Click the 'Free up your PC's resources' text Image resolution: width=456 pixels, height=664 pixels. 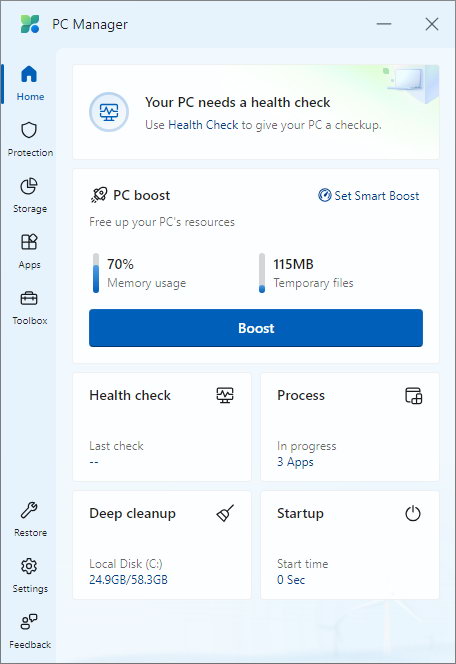point(162,222)
